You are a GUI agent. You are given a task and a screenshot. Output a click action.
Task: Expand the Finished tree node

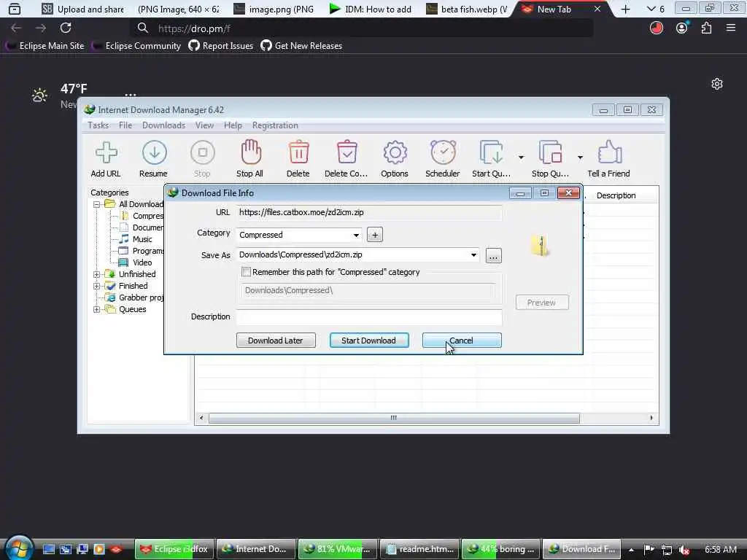tap(97, 286)
